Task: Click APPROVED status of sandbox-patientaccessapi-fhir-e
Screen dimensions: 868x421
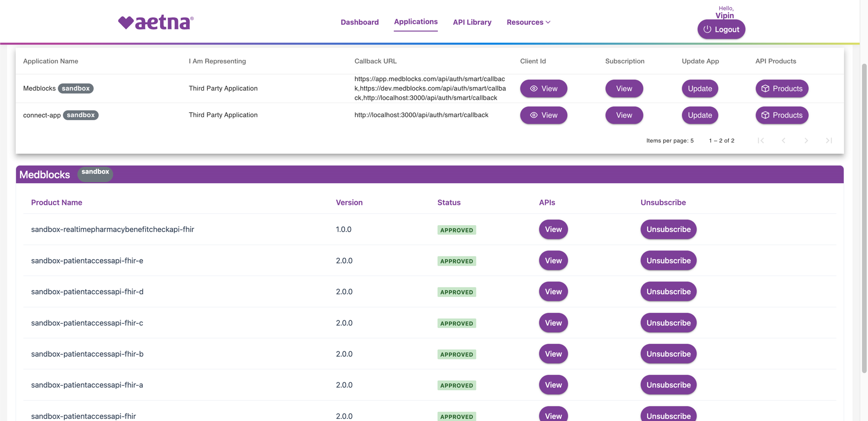Action: [457, 261]
